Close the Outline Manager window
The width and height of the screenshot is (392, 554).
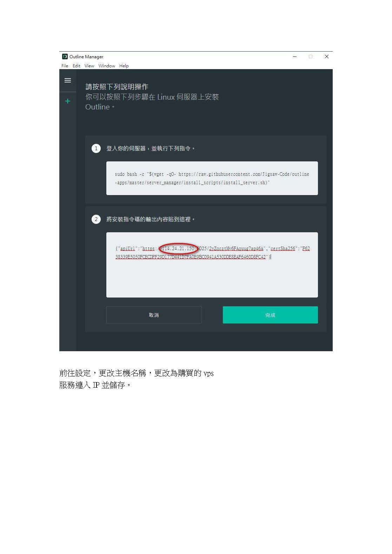click(327, 56)
